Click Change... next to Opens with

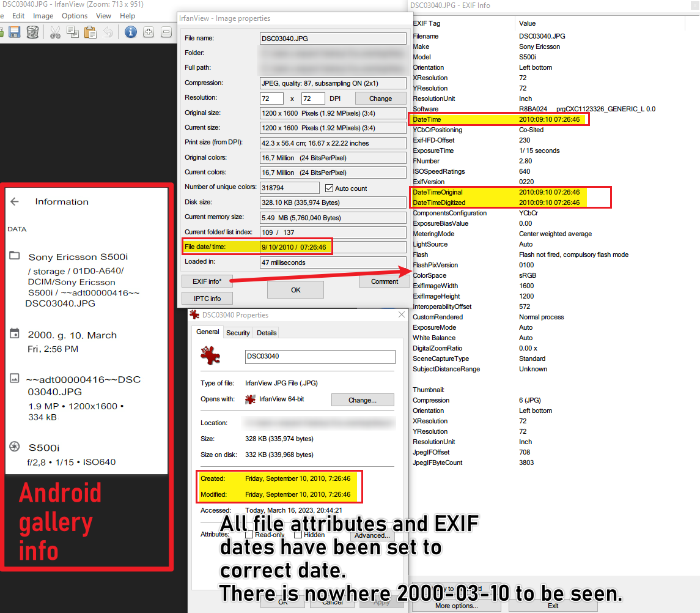tap(363, 400)
